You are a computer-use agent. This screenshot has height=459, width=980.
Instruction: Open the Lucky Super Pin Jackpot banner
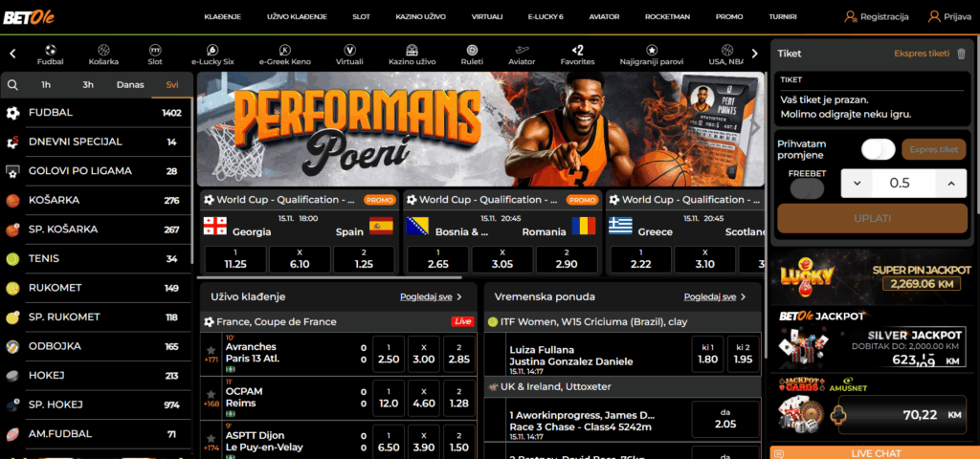pos(875,276)
